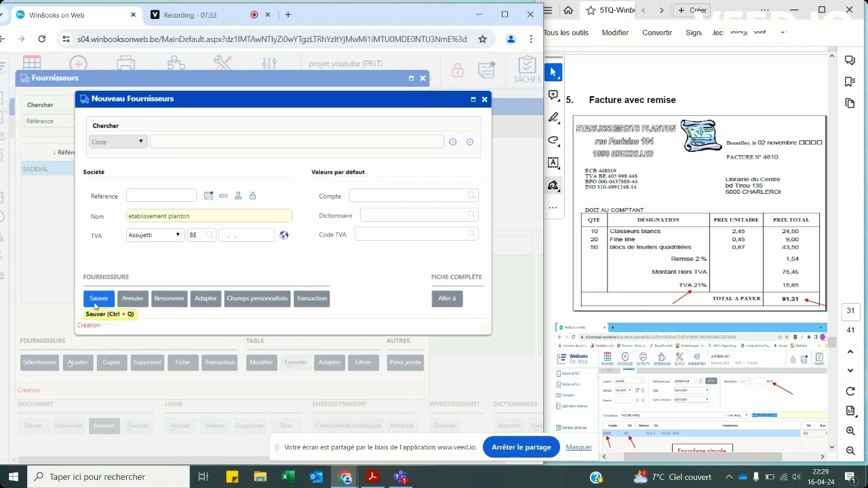Select the Acrobat text box tool
The height and width of the screenshot is (488, 868).
553,163
